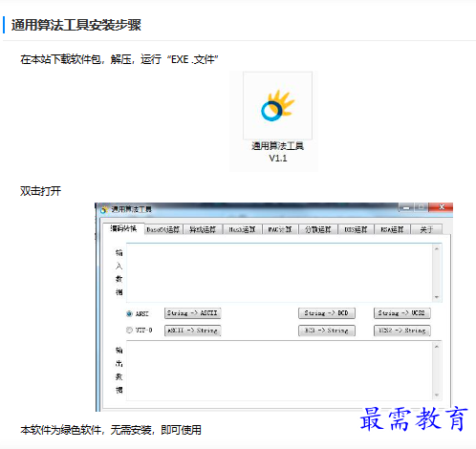Open the 关于 tab
The width and height of the screenshot is (476, 449).
[426, 229]
